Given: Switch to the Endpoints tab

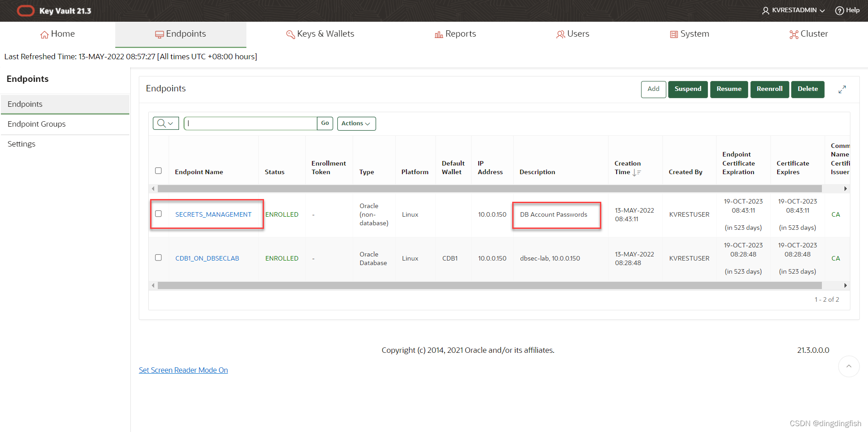Looking at the screenshot, I should coord(180,34).
